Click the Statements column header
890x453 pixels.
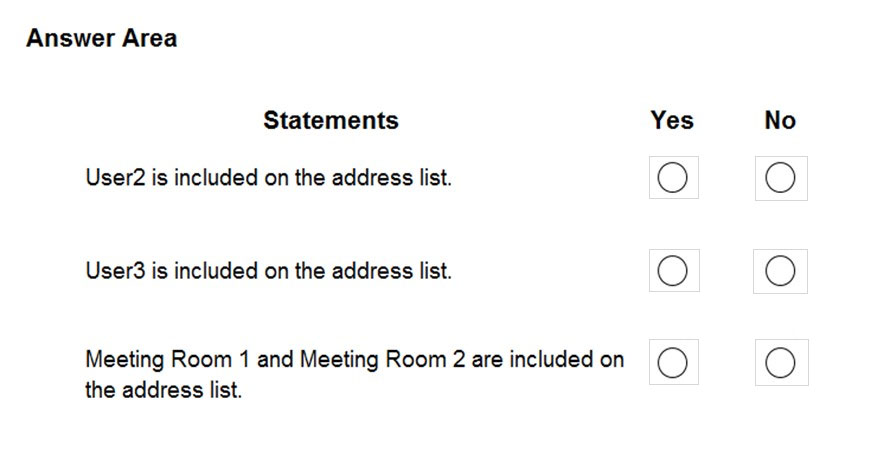pyautogui.click(x=331, y=120)
